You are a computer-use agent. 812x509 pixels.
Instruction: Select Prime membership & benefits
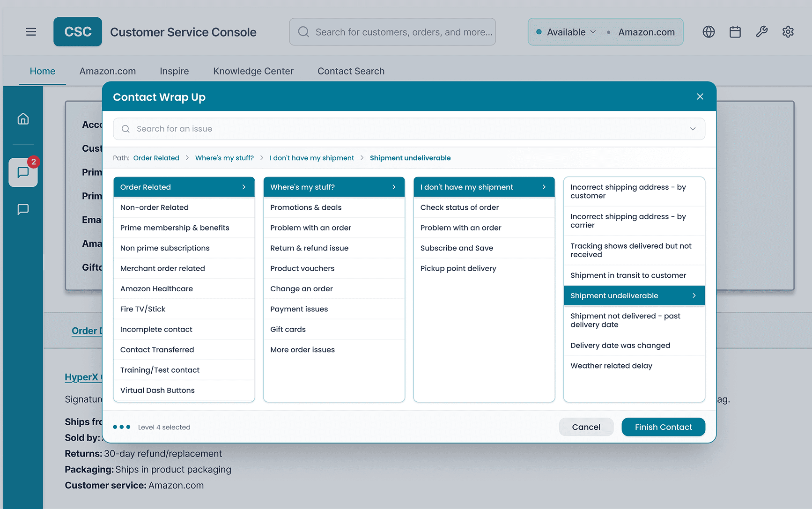point(184,228)
